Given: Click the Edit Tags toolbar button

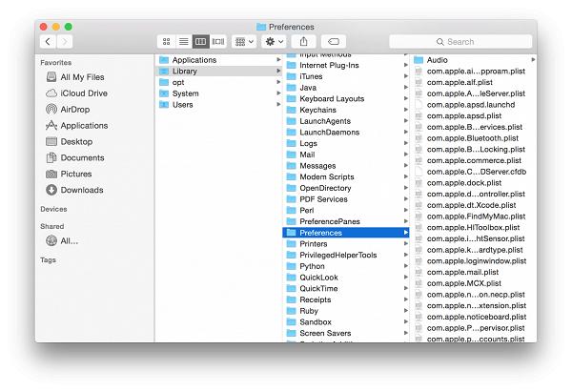Looking at the screenshot, I should (x=334, y=42).
